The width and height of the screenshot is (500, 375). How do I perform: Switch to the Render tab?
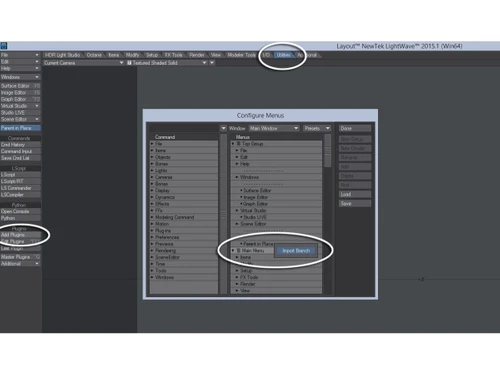pos(197,55)
